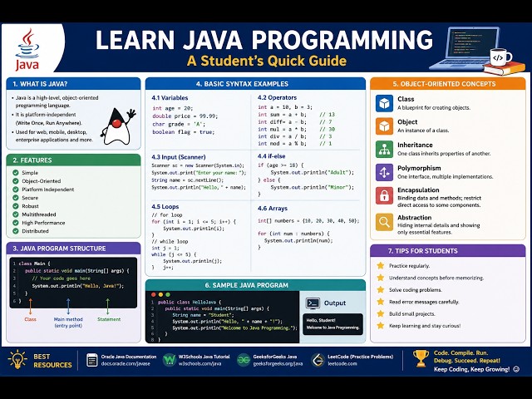Click the purple Polymorphism arrows icon
The width and height of the screenshot is (532, 399).
point(384,172)
